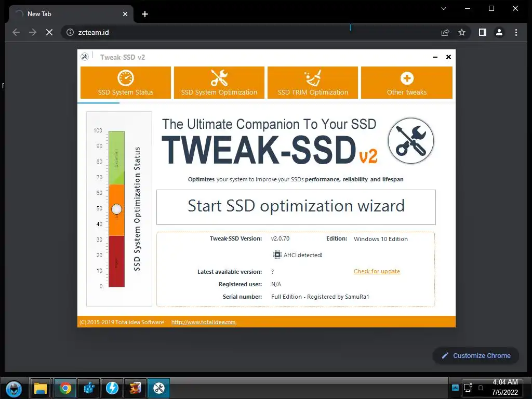Click the green Excellent gauge section

(x=116, y=158)
